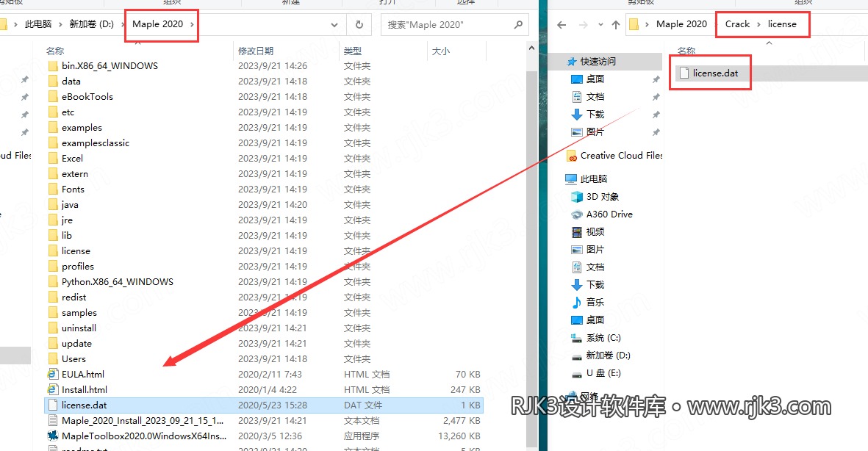Viewport: 868px width, 451px height.
Task: Open pinned 下载 under quick access
Action: pos(595,114)
